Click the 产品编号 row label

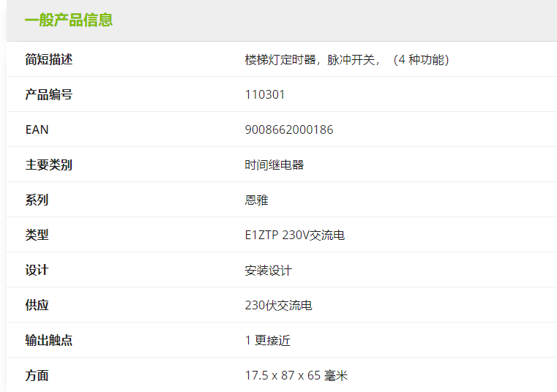(x=49, y=95)
